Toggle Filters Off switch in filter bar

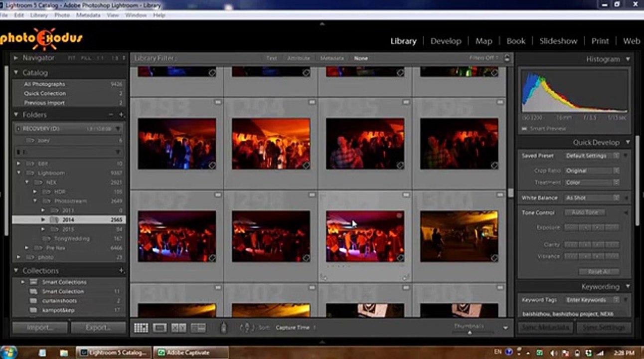pos(483,58)
